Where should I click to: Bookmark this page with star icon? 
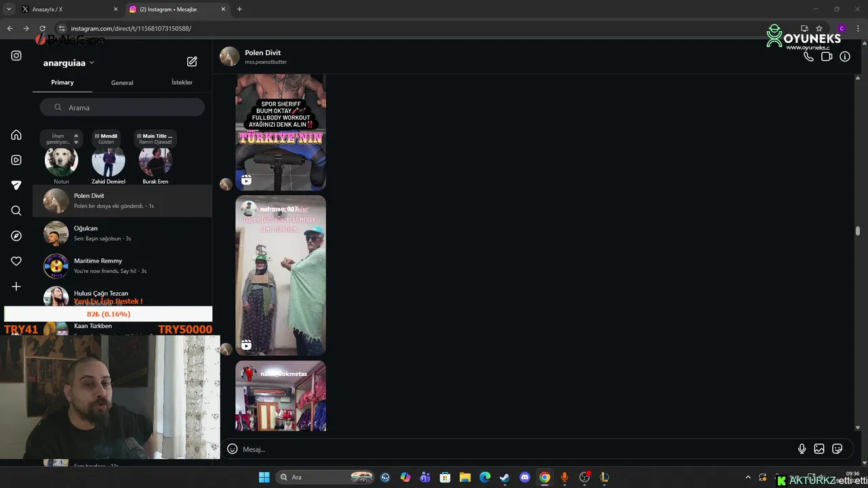[x=819, y=28]
